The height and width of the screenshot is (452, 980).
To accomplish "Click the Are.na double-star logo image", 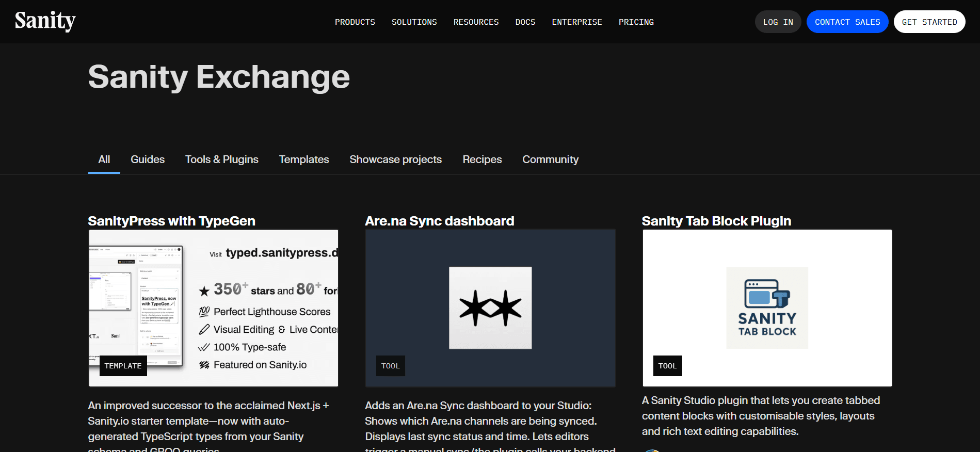I will click(490, 308).
